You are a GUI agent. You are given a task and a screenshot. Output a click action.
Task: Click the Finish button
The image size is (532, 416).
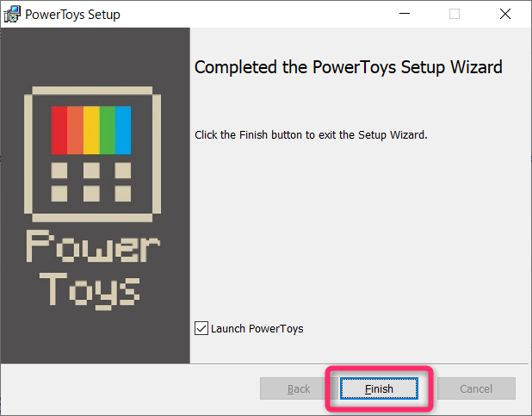(x=379, y=388)
